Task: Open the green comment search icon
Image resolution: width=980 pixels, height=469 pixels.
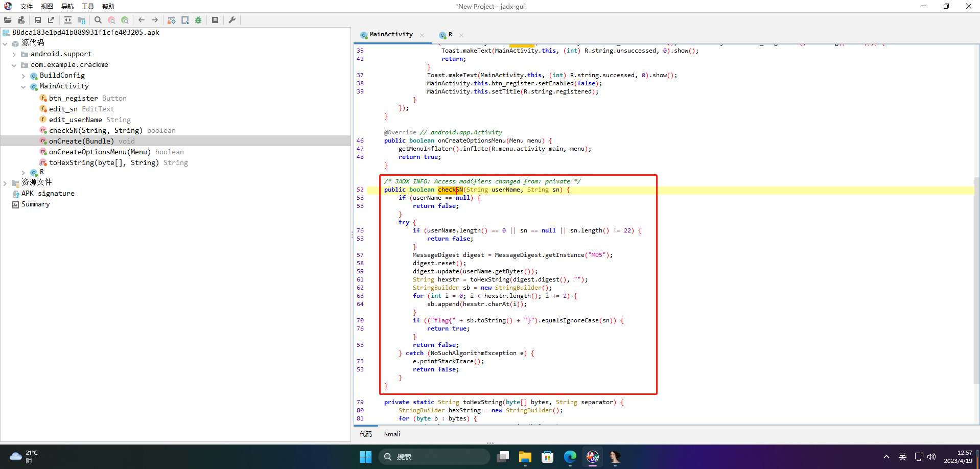Action: (x=125, y=20)
